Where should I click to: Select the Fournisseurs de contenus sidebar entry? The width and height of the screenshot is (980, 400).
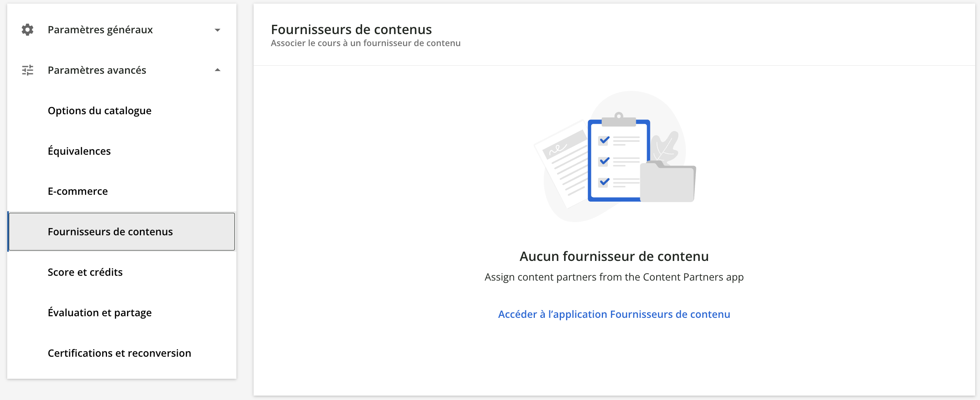[111, 232]
